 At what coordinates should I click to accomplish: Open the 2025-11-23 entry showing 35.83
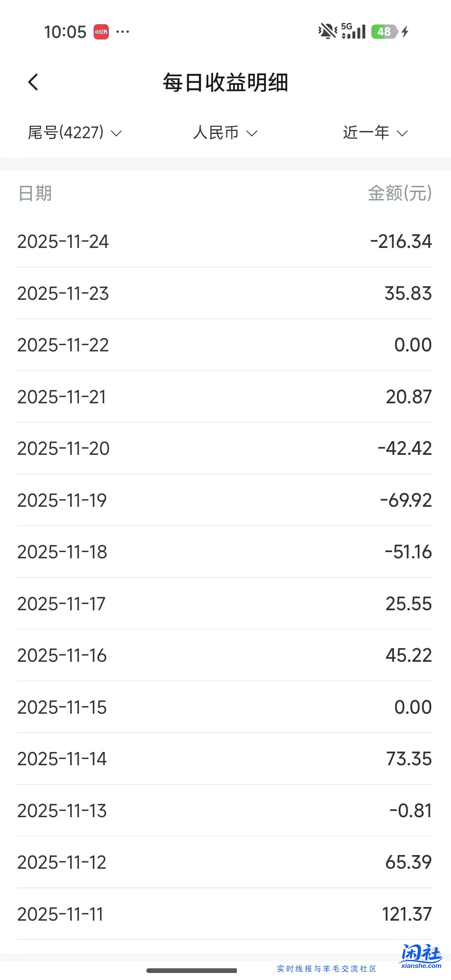(225, 293)
